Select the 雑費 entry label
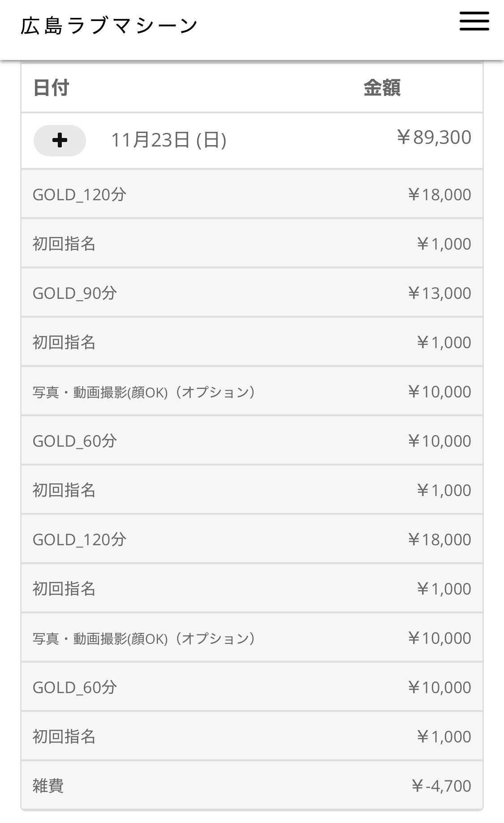This screenshot has width=504, height=823. (x=48, y=786)
